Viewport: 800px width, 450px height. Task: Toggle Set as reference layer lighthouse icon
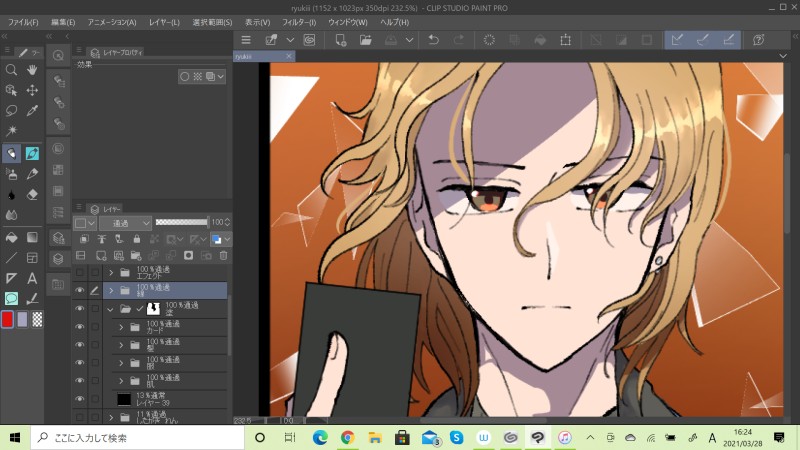tap(102, 239)
